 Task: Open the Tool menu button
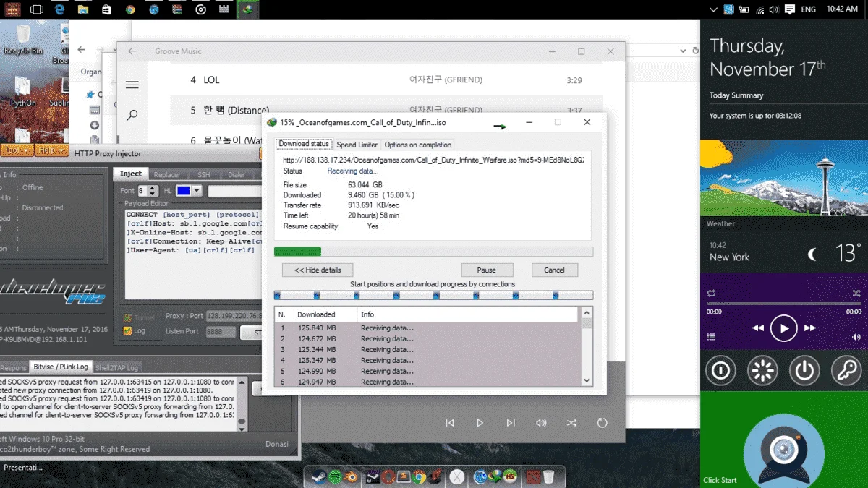pyautogui.click(x=16, y=150)
